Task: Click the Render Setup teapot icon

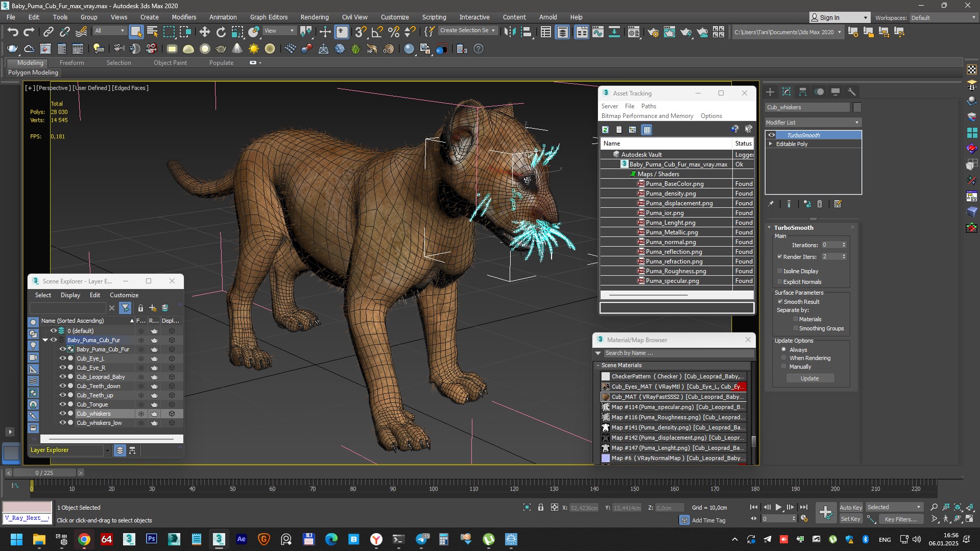Action: pos(653,32)
